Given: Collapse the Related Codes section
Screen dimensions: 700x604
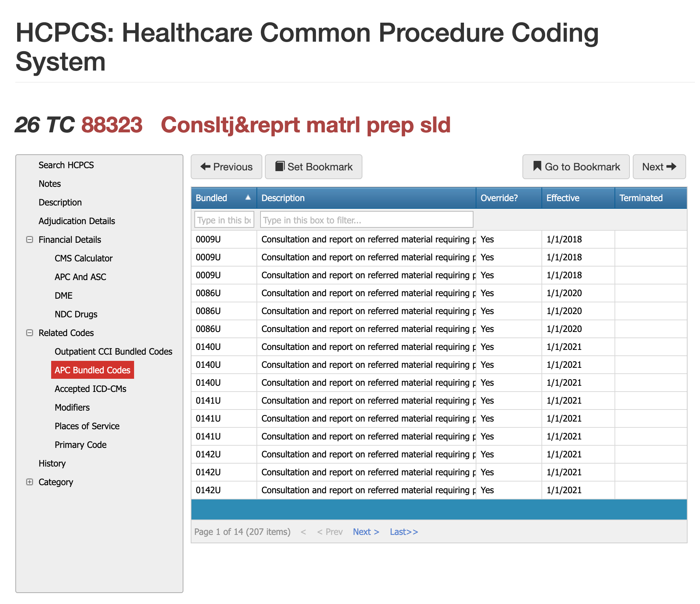Looking at the screenshot, I should 30,333.
